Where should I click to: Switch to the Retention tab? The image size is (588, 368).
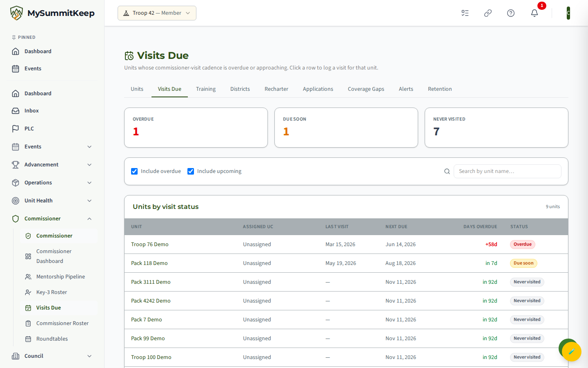440,89
